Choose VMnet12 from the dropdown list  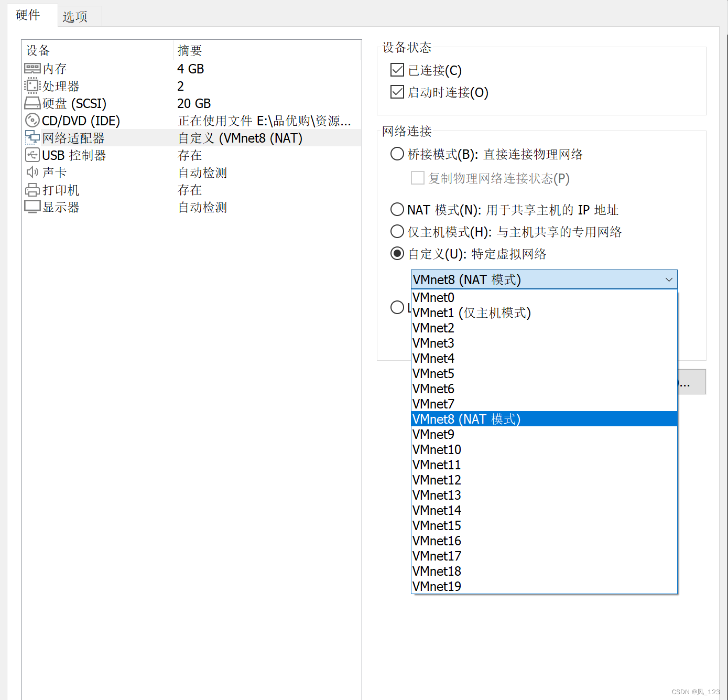coord(544,480)
